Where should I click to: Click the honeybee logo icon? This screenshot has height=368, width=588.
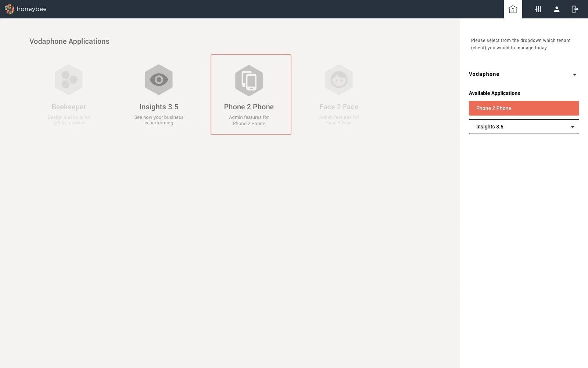[9, 9]
